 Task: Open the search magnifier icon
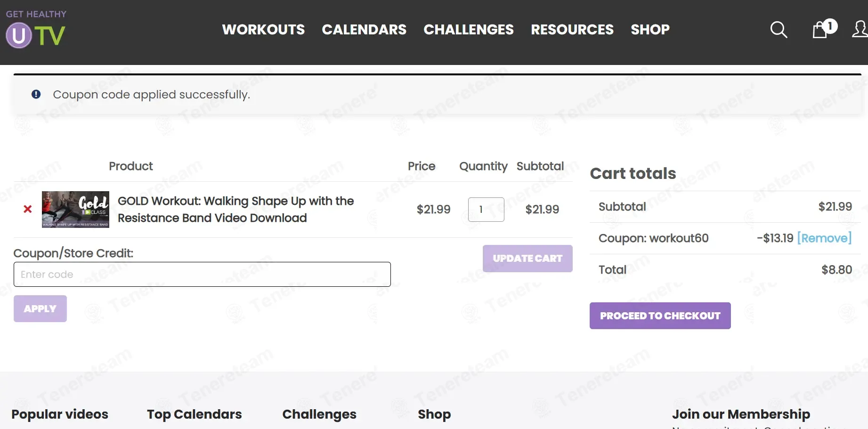[779, 30]
